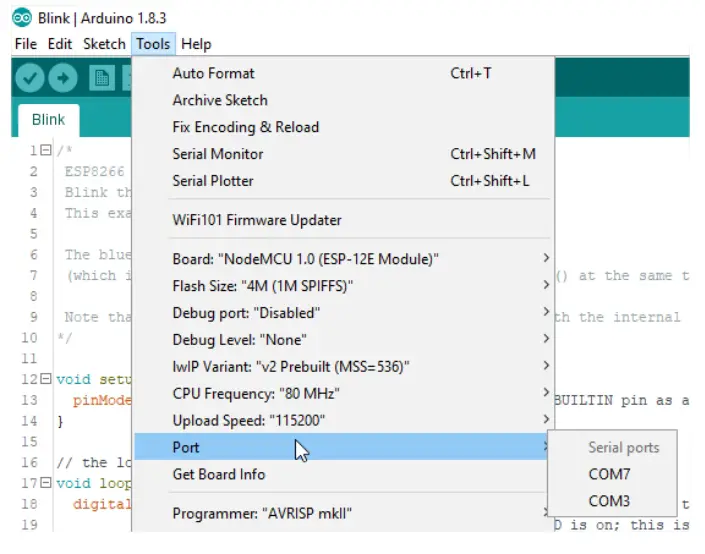This screenshot has height=554, width=705.
Task: Open the Edit menu
Action: tap(60, 44)
